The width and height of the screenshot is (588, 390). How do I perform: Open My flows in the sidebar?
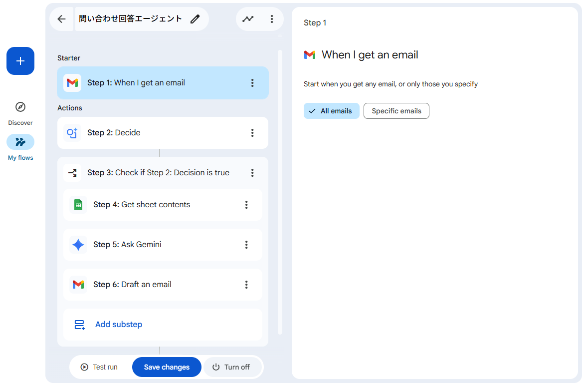tap(20, 142)
